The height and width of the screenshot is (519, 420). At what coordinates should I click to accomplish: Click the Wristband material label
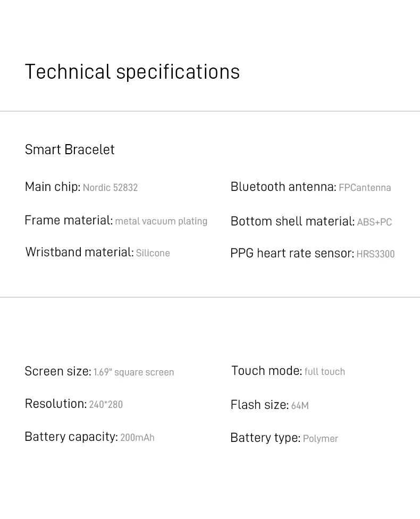click(79, 252)
